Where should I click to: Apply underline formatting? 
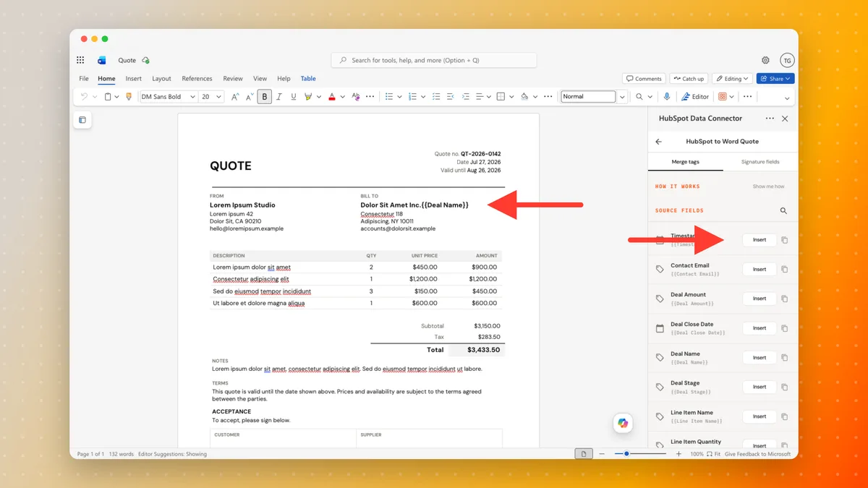click(293, 96)
